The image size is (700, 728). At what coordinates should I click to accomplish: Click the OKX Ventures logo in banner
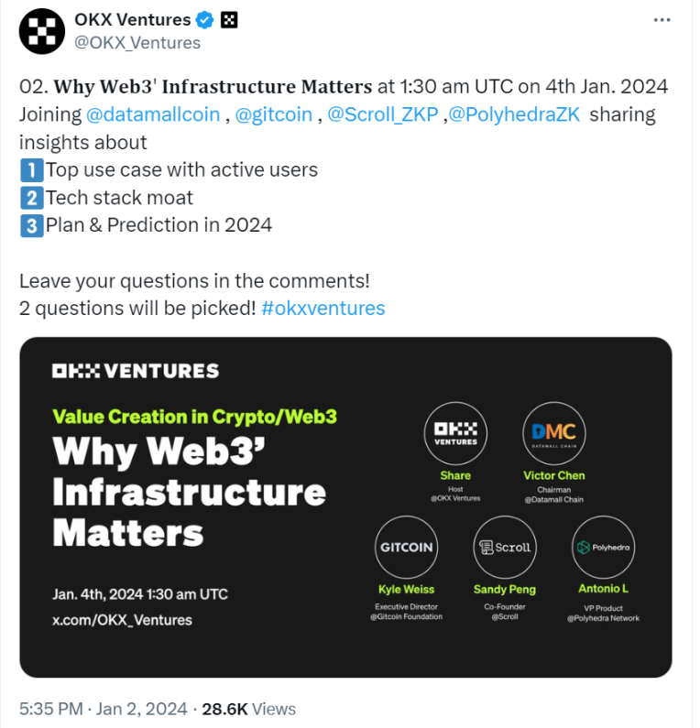click(136, 371)
